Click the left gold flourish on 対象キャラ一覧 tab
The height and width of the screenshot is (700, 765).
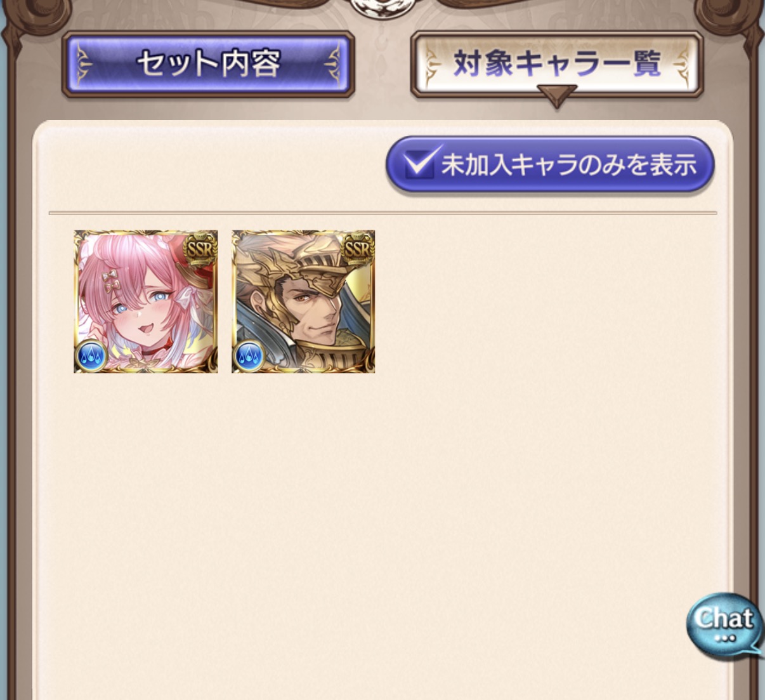coord(433,64)
